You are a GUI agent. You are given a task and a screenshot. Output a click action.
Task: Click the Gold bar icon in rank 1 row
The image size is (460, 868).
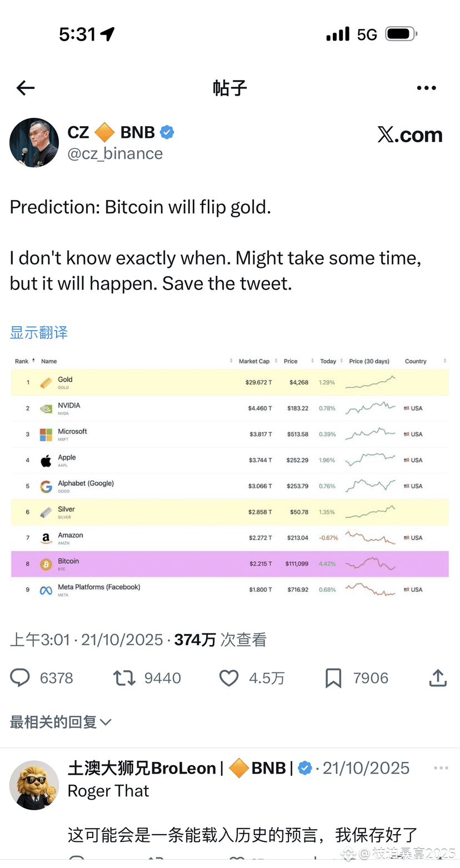46,382
